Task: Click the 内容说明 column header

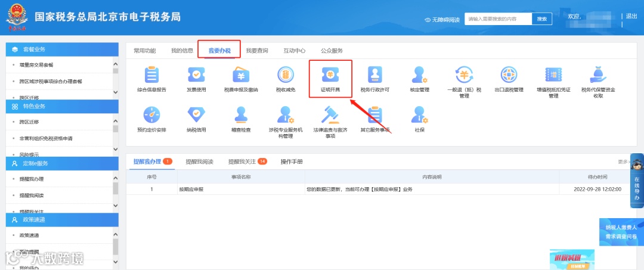Action: 432,177
